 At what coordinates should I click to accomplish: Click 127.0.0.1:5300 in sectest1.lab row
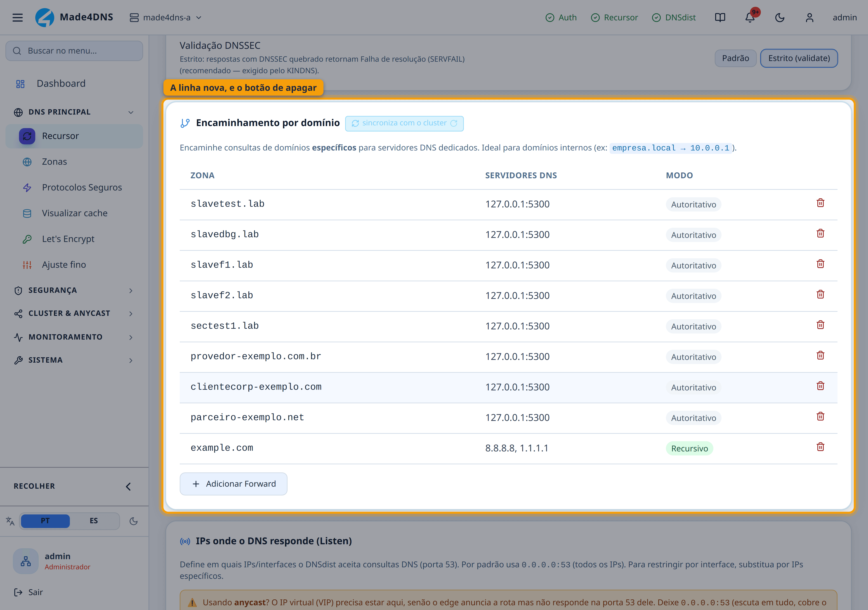pos(517,326)
